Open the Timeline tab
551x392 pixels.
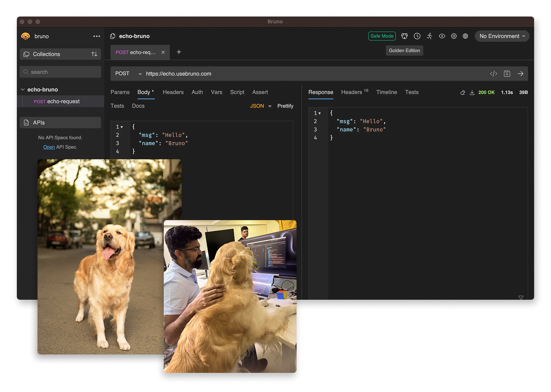pos(386,92)
